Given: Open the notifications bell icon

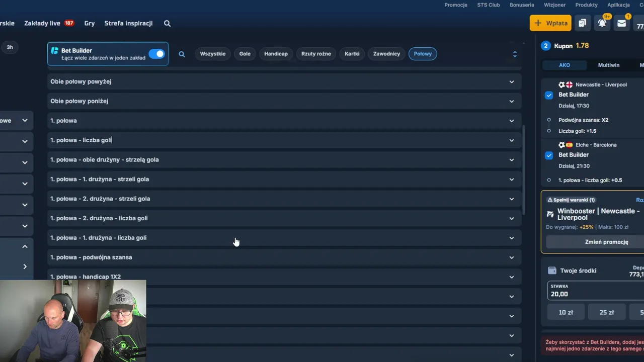Looking at the screenshot, I should coord(602,23).
